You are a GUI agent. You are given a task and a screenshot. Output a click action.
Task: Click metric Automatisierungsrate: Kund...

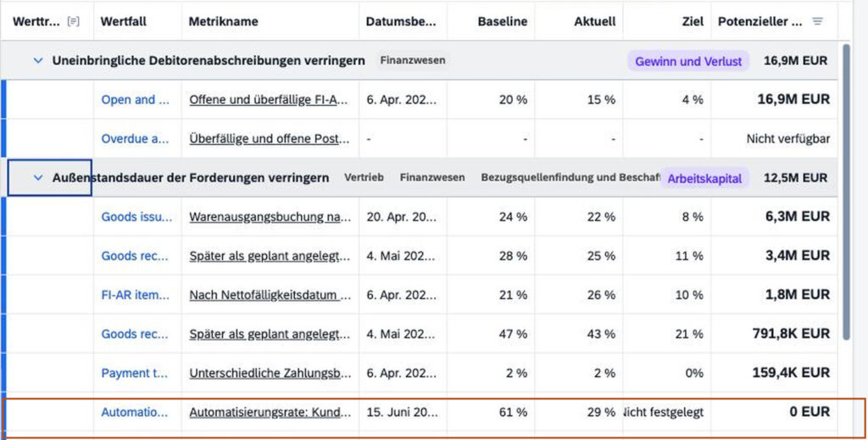pyautogui.click(x=270, y=412)
